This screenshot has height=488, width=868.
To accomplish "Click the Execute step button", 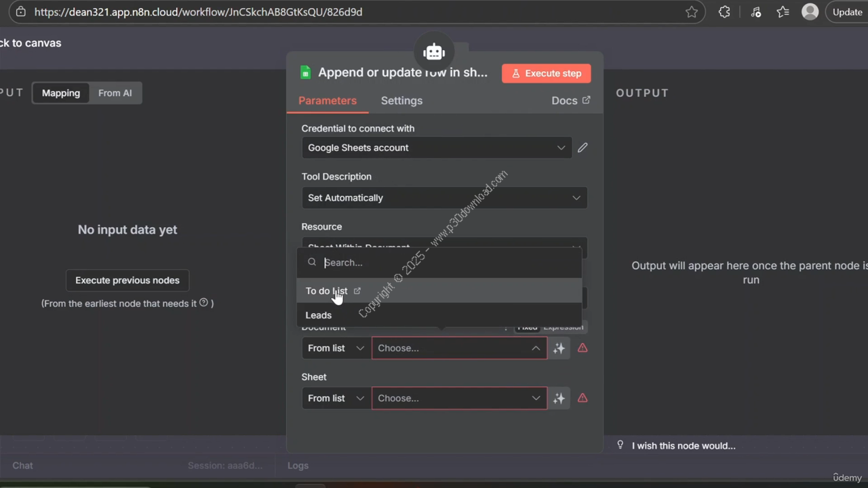I will point(546,73).
